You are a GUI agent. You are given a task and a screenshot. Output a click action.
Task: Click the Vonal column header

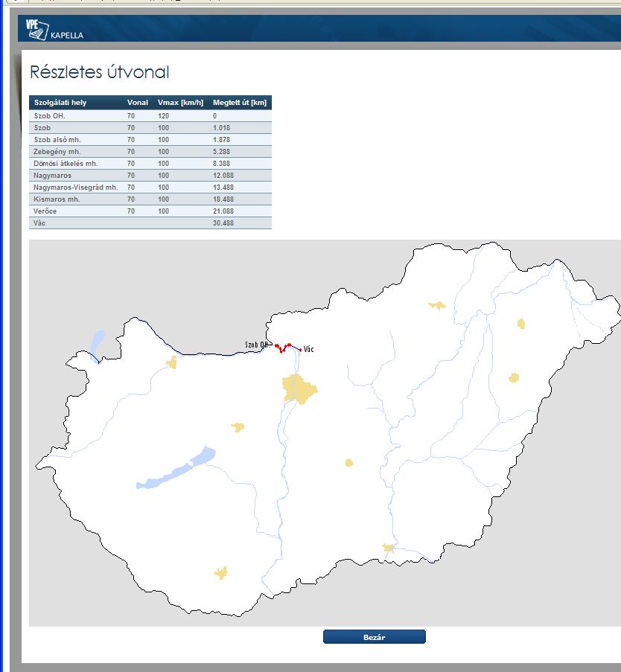137,103
